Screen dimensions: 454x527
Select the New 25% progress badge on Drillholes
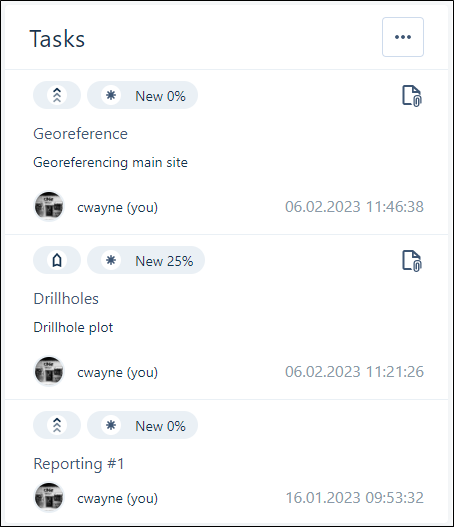pos(146,260)
